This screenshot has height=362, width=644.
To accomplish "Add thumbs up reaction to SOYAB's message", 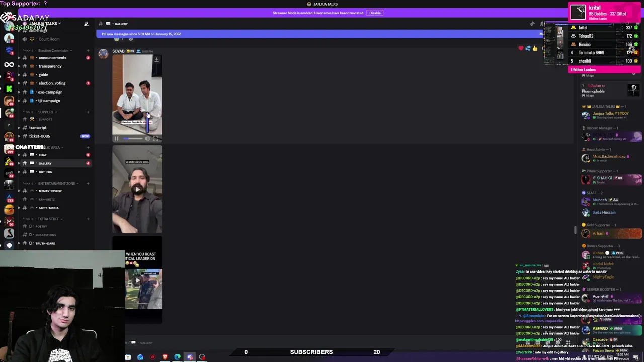I will tap(535, 49).
